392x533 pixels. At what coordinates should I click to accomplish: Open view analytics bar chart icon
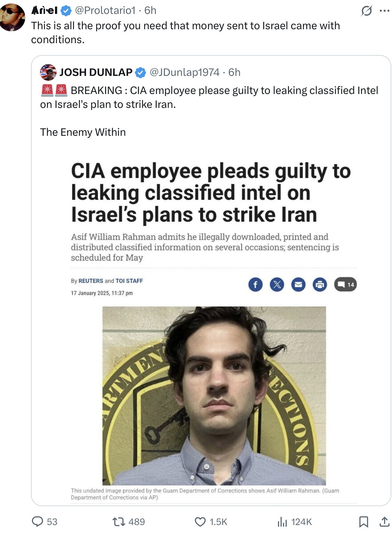[282, 522]
